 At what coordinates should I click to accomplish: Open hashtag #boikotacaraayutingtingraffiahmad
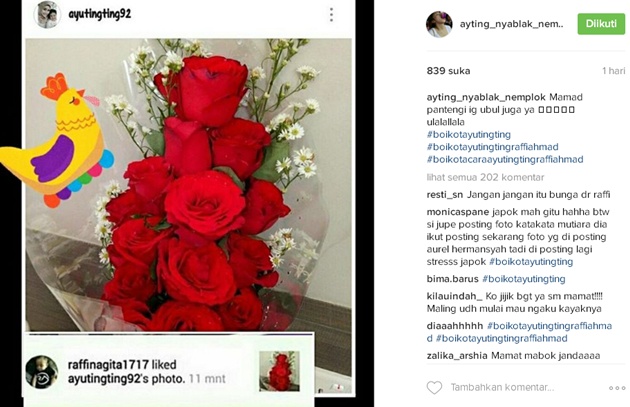point(505,159)
